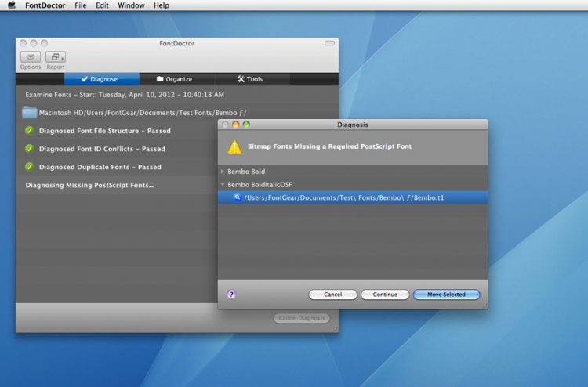Click the FontDoctor toolbar toggle pill
The image size is (588, 387).
tap(329, 43)
